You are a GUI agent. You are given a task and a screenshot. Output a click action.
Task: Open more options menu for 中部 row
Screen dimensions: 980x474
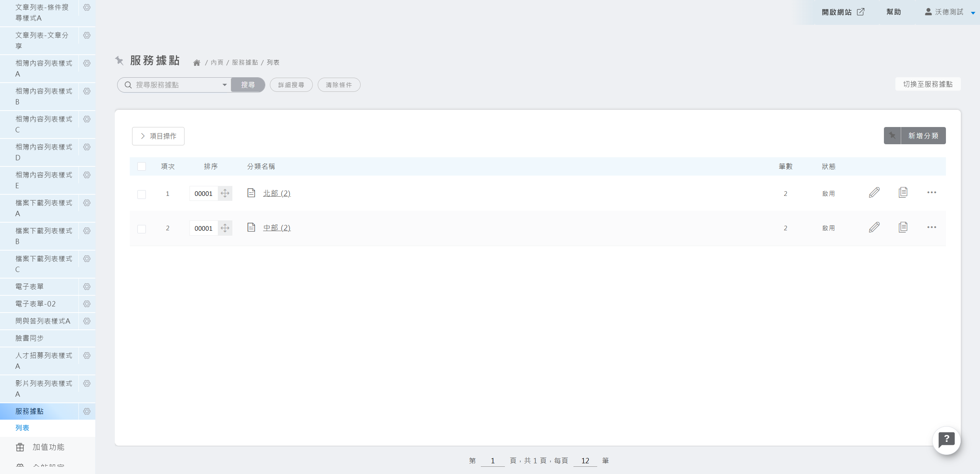click(x=932, y=227)
